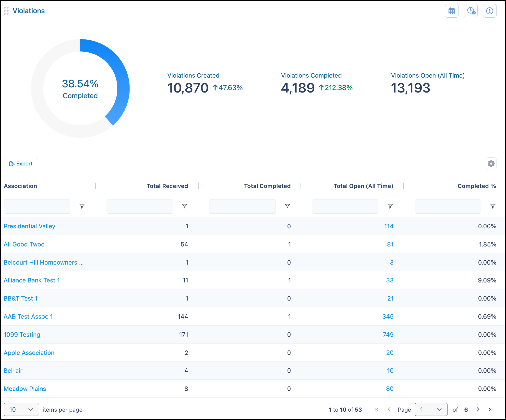The width and height of the screenshot is (506, 420).
Task: Open the 749 open violations link
Action: point(388,335)
